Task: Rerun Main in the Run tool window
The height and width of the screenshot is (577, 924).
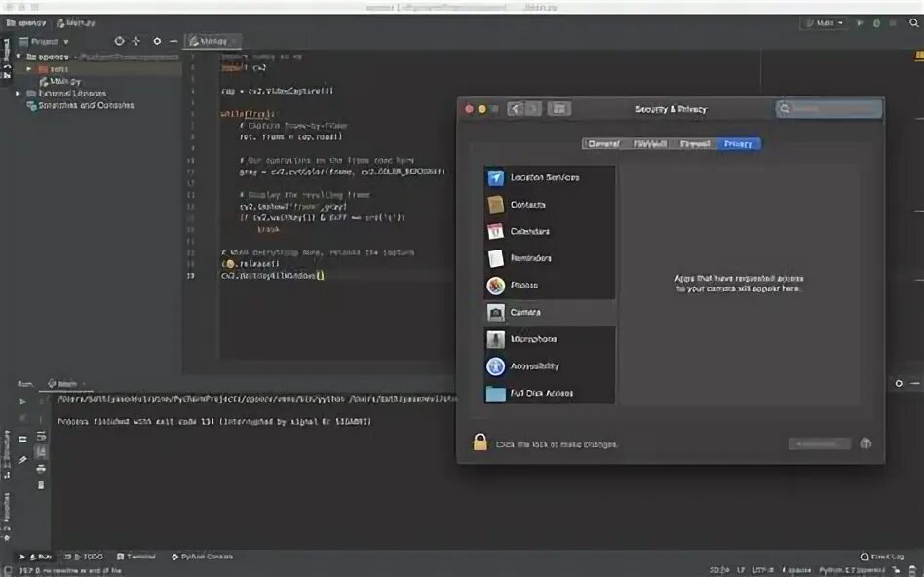Action: pyautogui.click(x=22, y=402)
